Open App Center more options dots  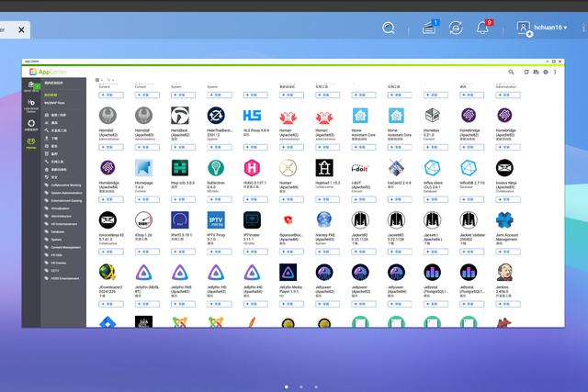555,72
